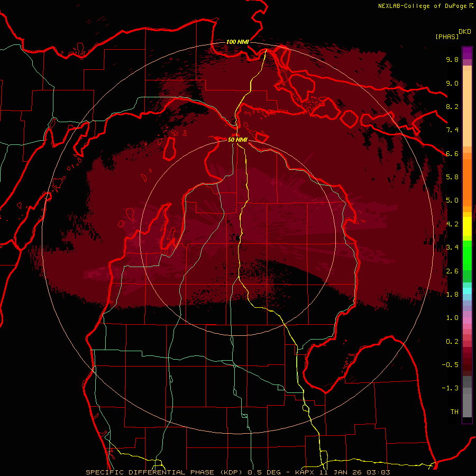Click the 9.0 scale value
Screen dimensions: 476x476
click(x=452, y=83)
